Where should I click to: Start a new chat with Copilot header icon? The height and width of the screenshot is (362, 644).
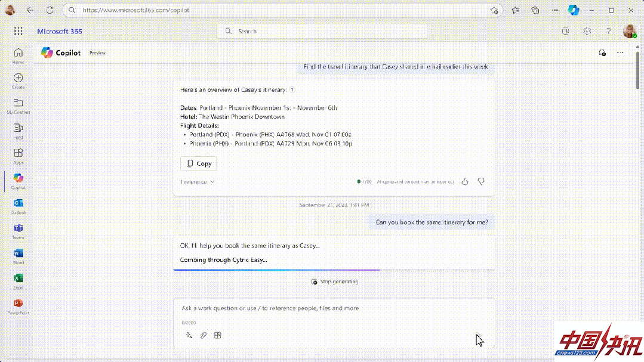pos(602,52)
